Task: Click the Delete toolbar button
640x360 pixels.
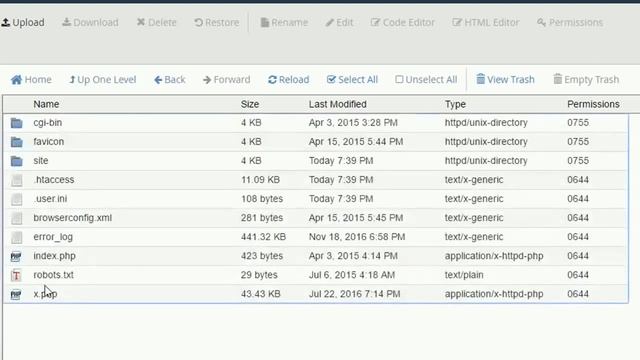Action: click(157, 22)
